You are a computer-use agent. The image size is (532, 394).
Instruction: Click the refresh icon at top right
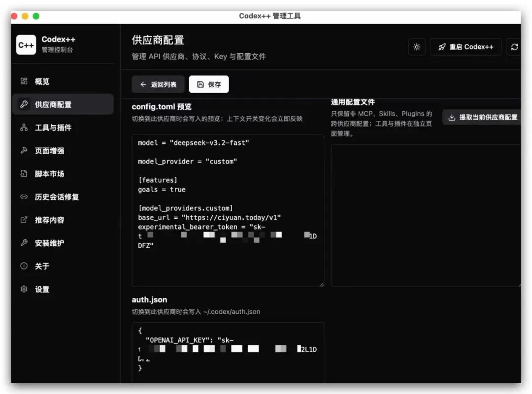point(514,47)
